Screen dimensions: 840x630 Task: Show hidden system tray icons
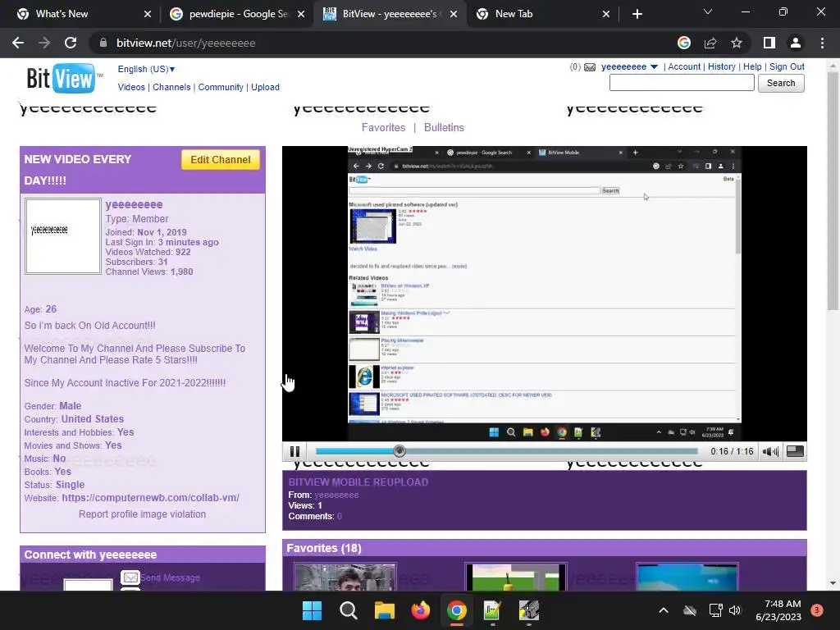pos(663,610)
